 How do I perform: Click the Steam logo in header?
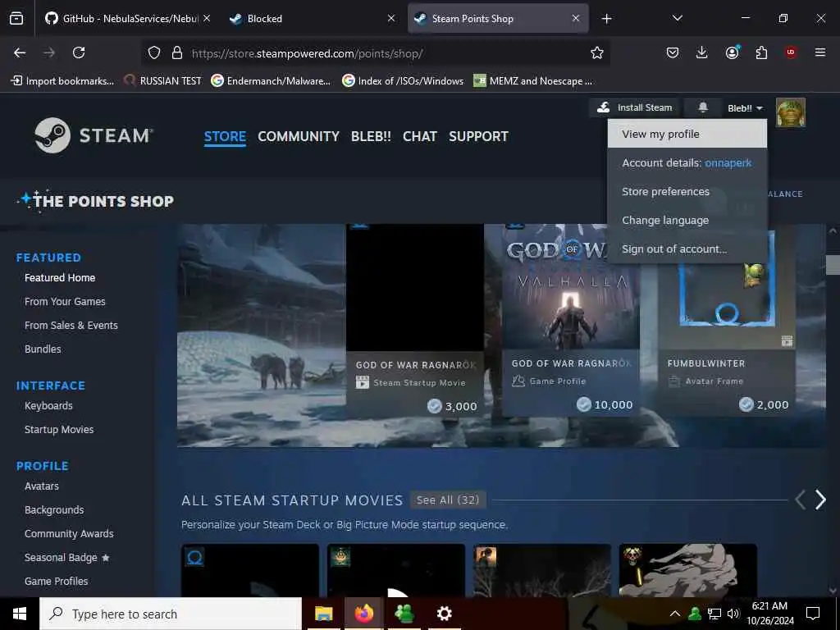pos(94,135)
